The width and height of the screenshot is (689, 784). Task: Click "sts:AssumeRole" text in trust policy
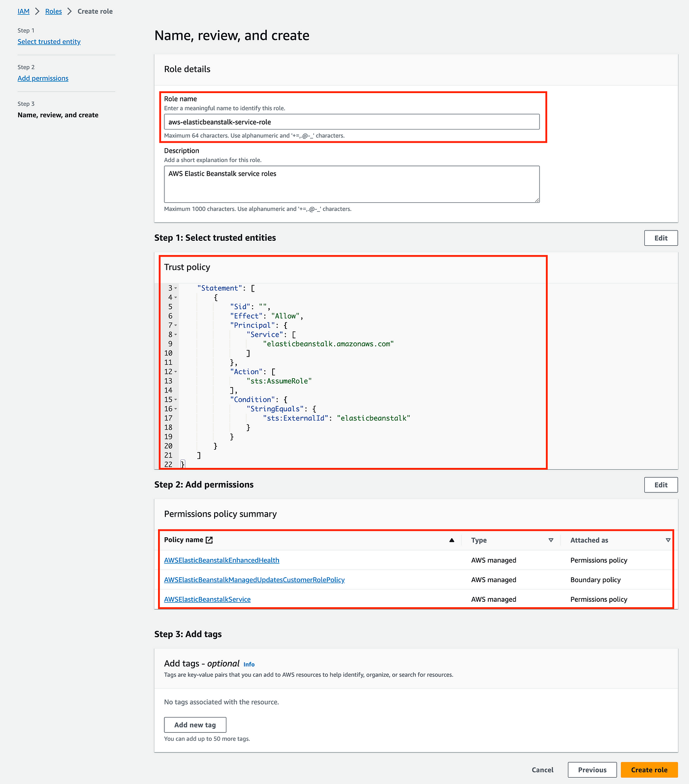coord(279,381)
